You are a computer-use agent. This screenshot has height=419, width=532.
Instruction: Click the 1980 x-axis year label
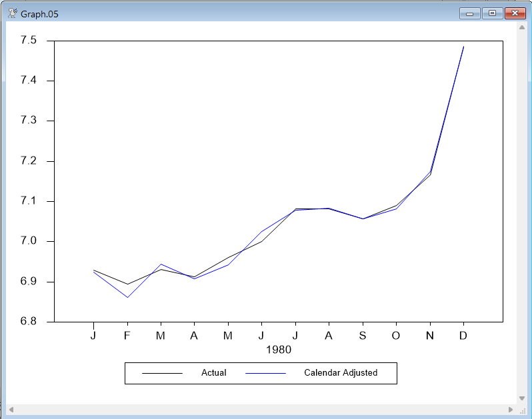coord(278,349)
